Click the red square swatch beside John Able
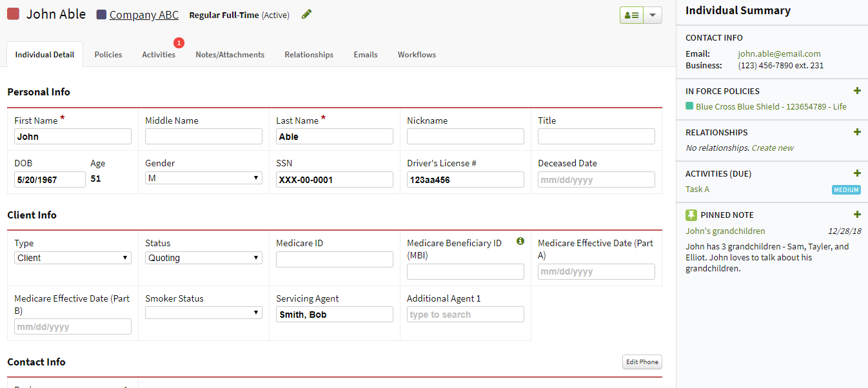This screenshot has width=868, height=388. [12, 14]
